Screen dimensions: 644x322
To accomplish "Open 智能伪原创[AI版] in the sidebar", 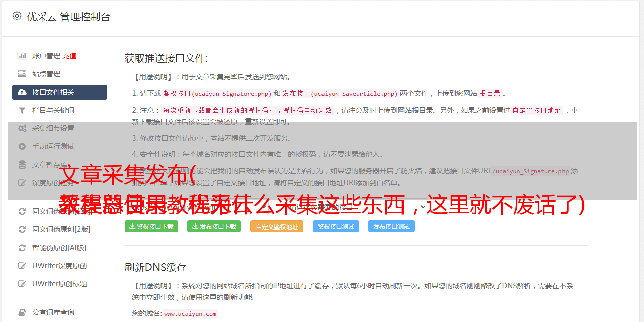I will click(x=59, y=248).
